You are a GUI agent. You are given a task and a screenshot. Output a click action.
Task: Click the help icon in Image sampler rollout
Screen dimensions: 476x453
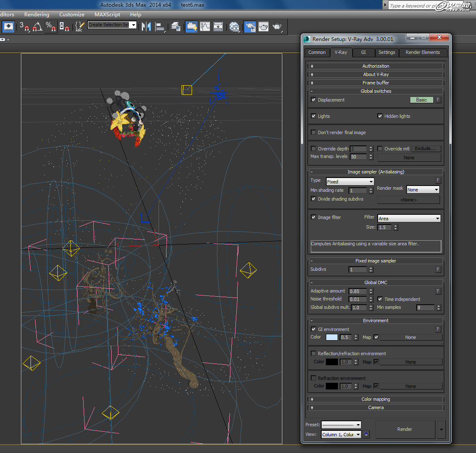point(438,180)
